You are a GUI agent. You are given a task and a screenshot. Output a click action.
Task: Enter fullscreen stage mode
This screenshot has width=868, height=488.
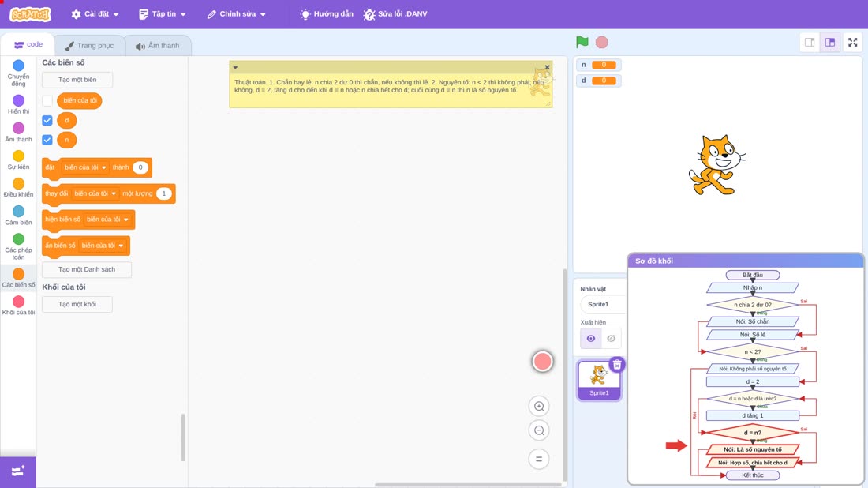852,43
